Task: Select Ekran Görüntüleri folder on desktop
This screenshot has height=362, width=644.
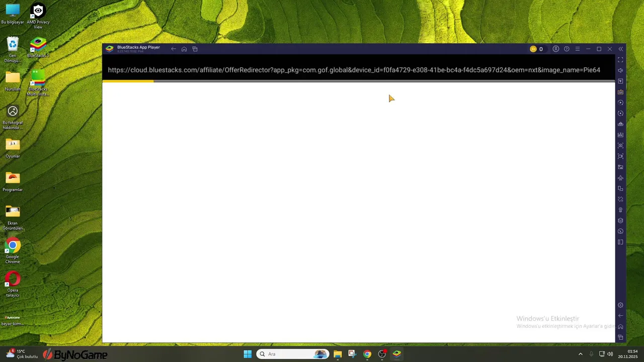Action: pos(13,218)
